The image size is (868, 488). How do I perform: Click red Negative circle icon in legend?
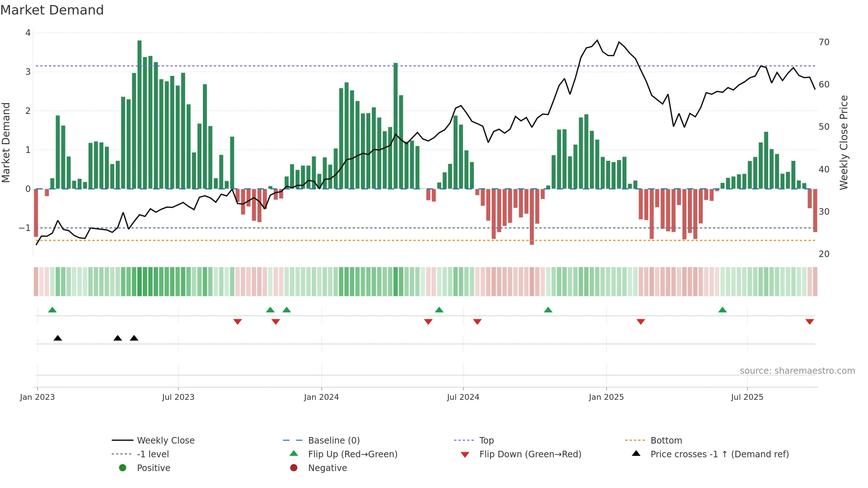[294, 468]
